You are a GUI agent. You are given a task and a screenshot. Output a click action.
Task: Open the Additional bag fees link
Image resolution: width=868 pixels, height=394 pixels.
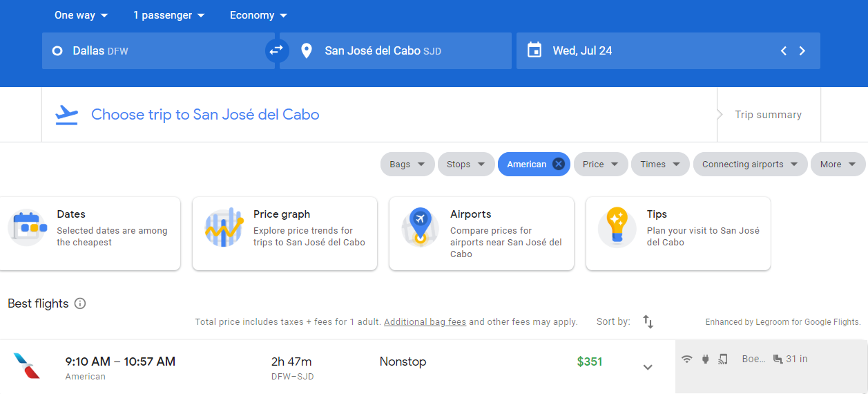point(425,321)
